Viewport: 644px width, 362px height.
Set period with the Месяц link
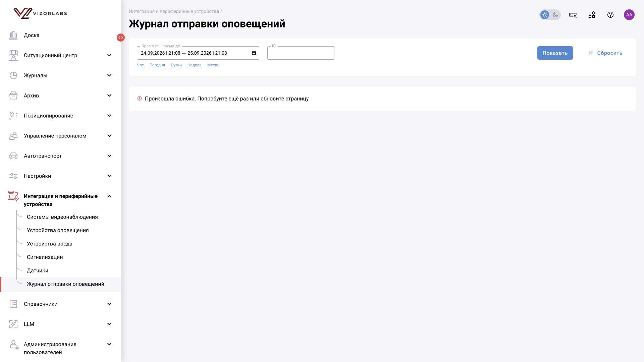tap(213, 65)
